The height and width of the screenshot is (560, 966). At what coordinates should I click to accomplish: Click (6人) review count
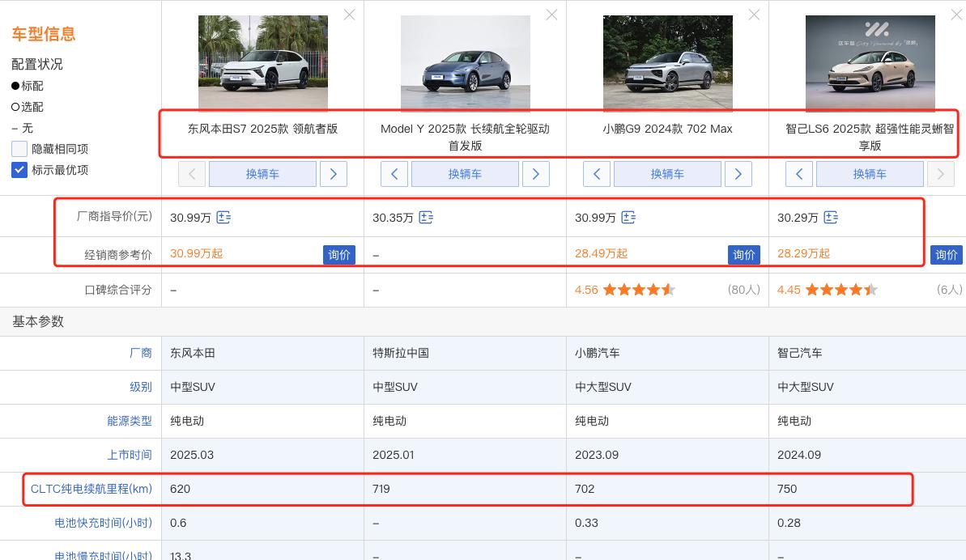pyautogui.click(x=949, y=290)
